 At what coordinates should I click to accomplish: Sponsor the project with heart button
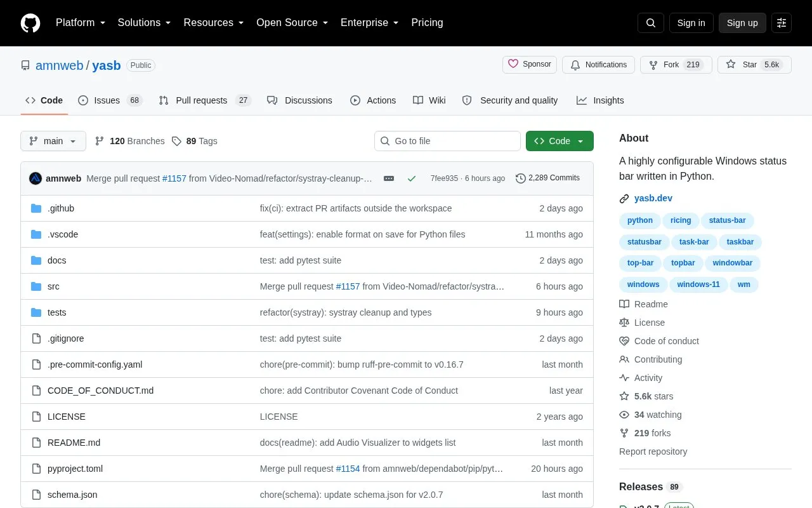click(530, 65)
